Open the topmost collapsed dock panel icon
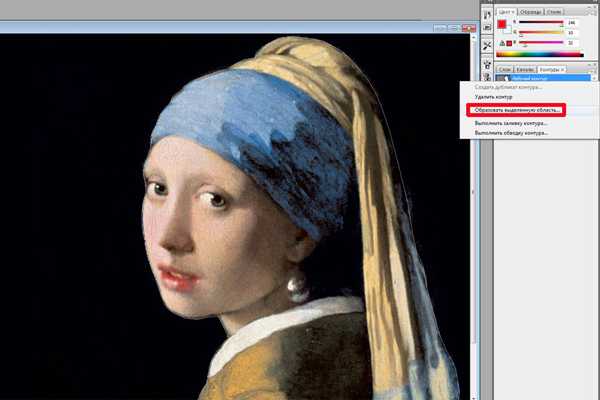This screenshot has height=400, width=600. (x=487, y=15)
